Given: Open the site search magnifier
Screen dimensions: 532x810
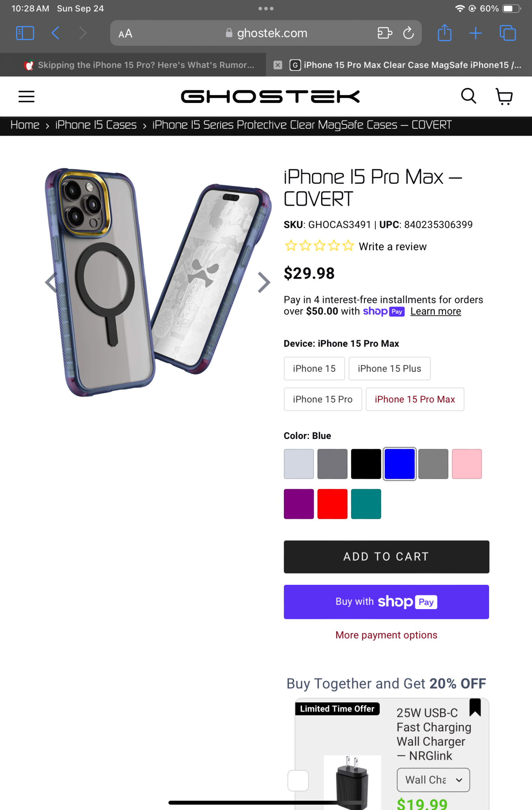Looking at the screenshot, I should tap(468, 96).
